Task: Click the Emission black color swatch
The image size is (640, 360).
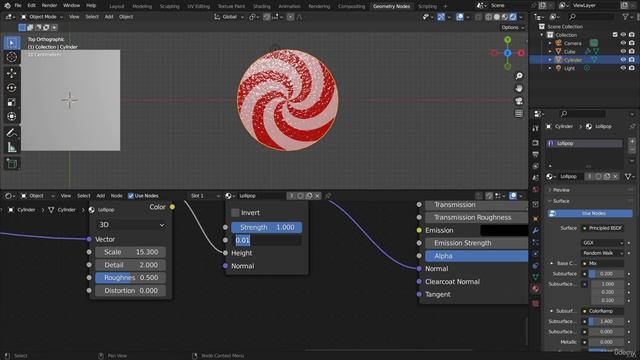Action: coord(504,230)
